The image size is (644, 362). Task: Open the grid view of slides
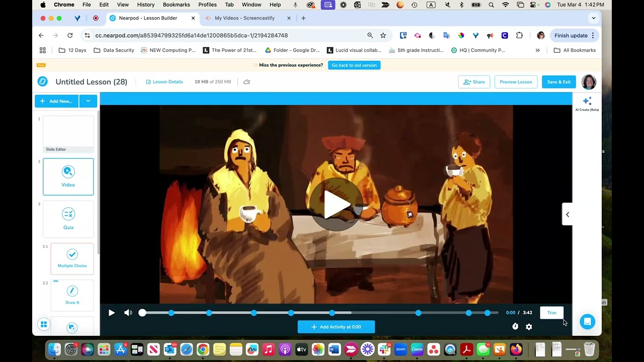[x=44, y=325]
